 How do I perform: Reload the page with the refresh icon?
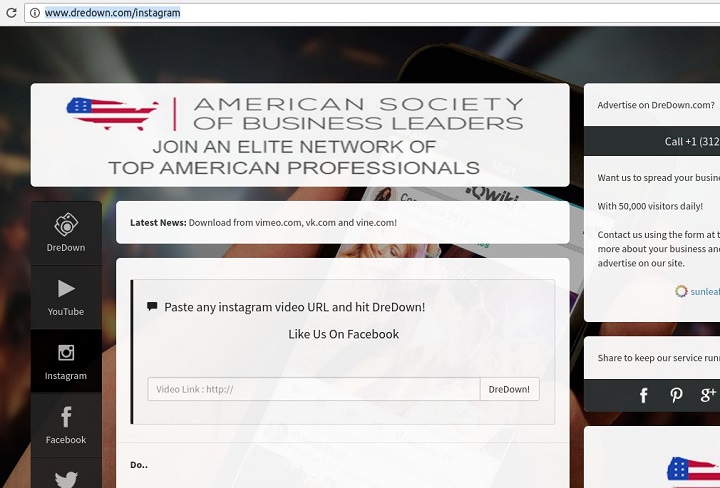point(11,12)
